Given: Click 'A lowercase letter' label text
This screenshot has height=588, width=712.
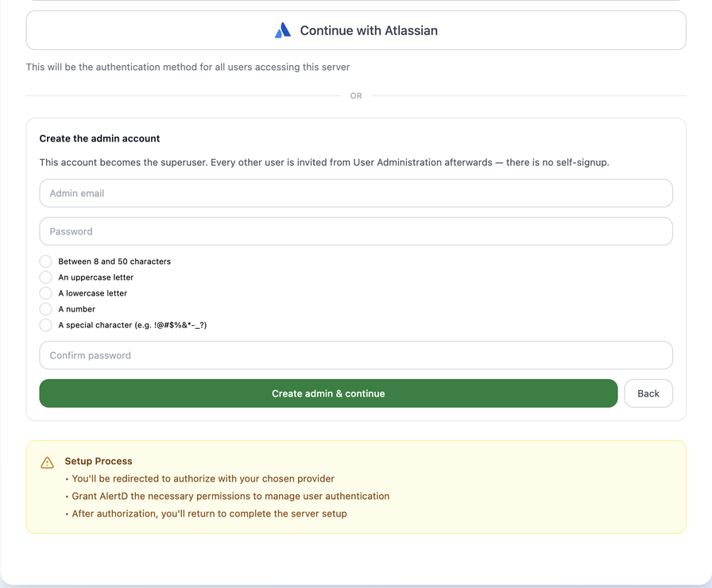Looking at the screenshot, I should pyautogui.click(x=93, y=293).
